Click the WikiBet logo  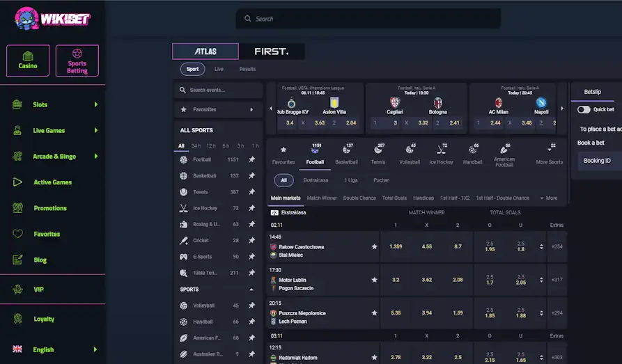pyautogui.click(x=53, y=19)
